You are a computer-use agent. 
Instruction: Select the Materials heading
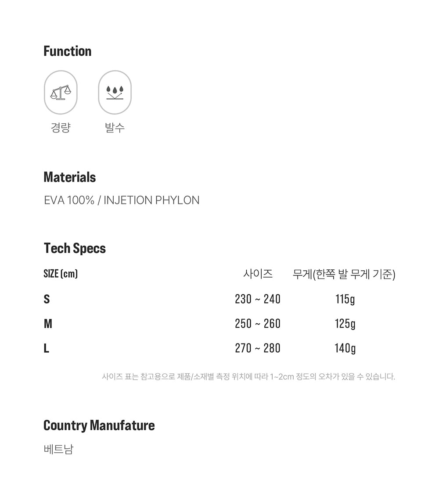pyautogui.click(x=70, y=177)
